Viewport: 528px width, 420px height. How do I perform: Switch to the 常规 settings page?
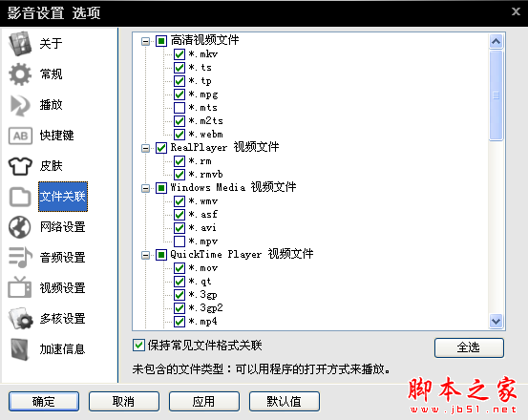[x=52, y=74]
